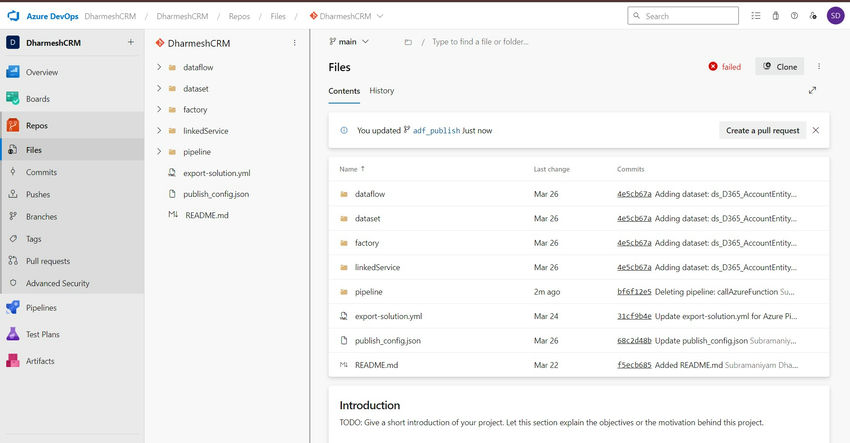850x443 pixels.
Task: Open the Clone repository button
Action: 780,67
